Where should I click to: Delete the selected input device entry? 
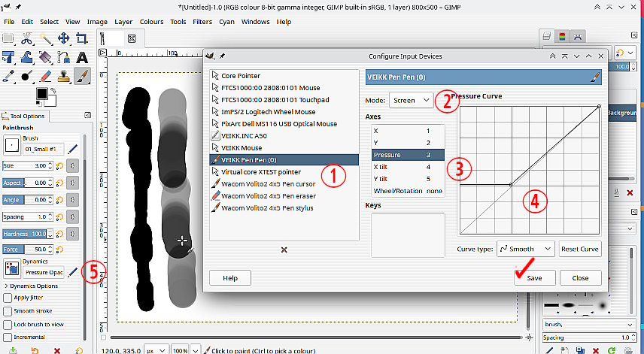pos(284,250)
